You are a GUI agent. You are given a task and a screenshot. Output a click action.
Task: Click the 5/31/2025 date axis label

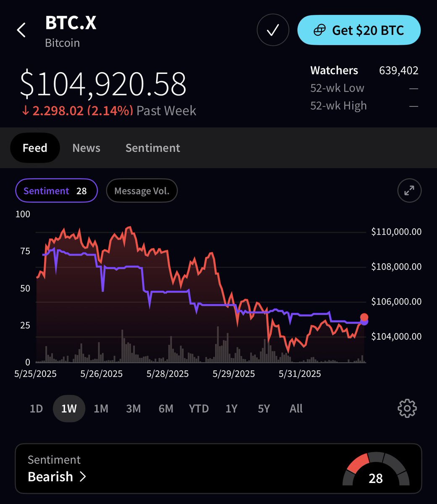(x=300, y=374)
